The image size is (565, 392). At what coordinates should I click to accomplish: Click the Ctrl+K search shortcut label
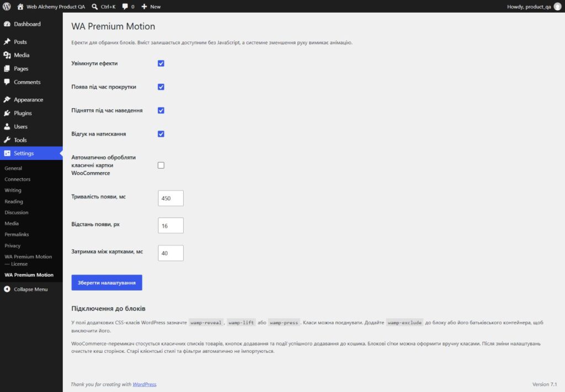(108, 7)
